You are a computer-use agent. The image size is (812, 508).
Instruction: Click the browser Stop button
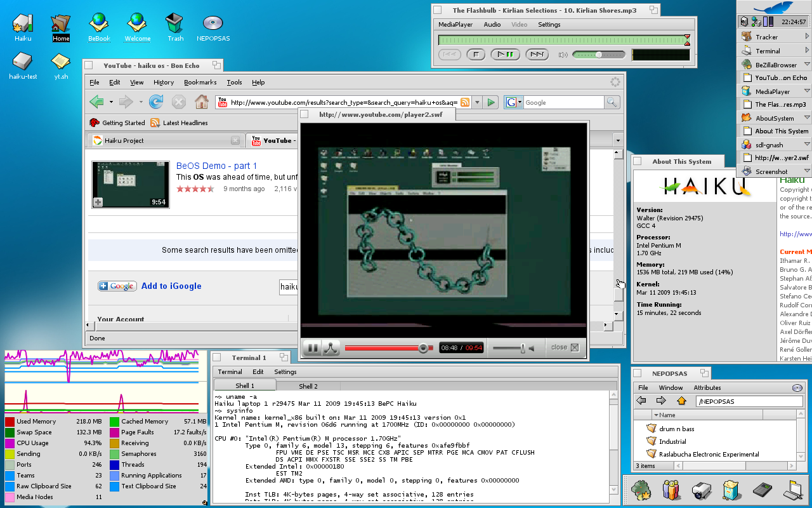coord(179,102)
